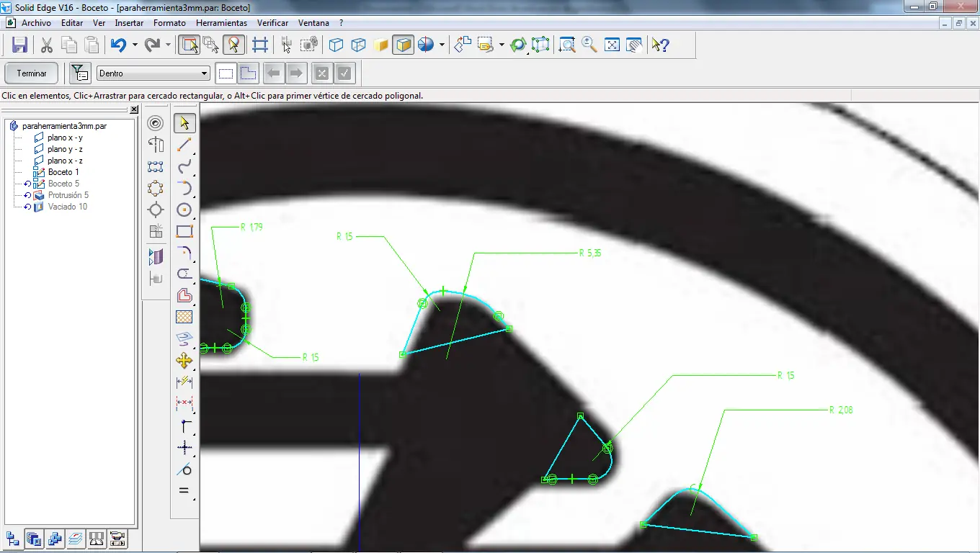Activate the Move sketch elements tool
Image resolution: width=980 pixels, height=553 pixels.
184,361
